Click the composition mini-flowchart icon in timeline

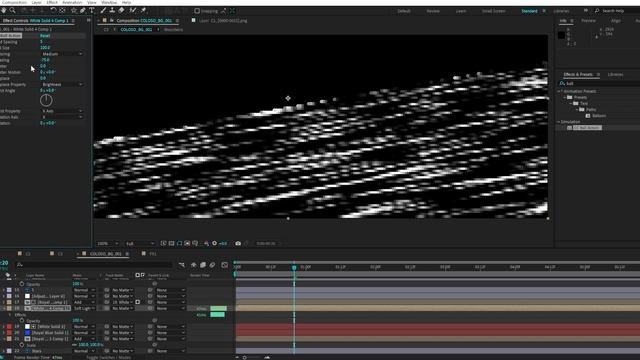click(182, 265)
